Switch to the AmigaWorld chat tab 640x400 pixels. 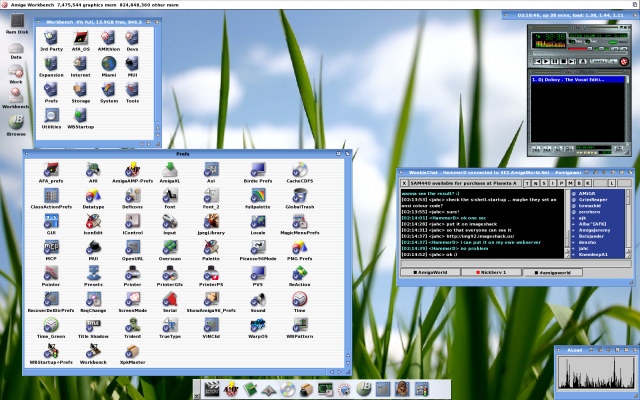pos(431,271)
